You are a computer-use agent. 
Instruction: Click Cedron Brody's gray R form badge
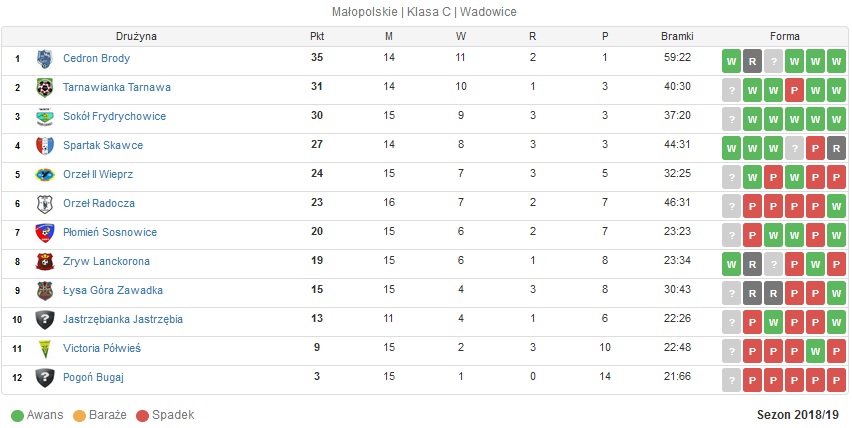(x=752, y=61)
